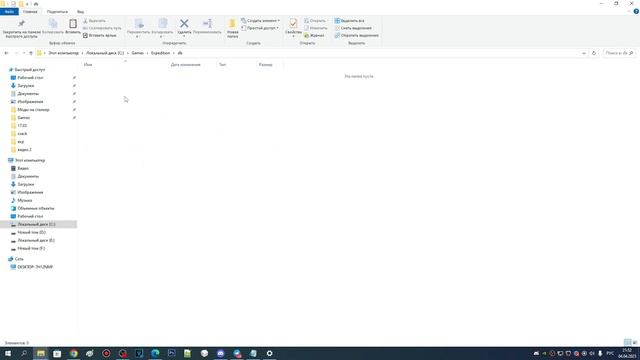The height and width of the screenshot is (360, 640).
Task: Open Загрузки under Быстрый доступ
Action: (x=26, y=86)
